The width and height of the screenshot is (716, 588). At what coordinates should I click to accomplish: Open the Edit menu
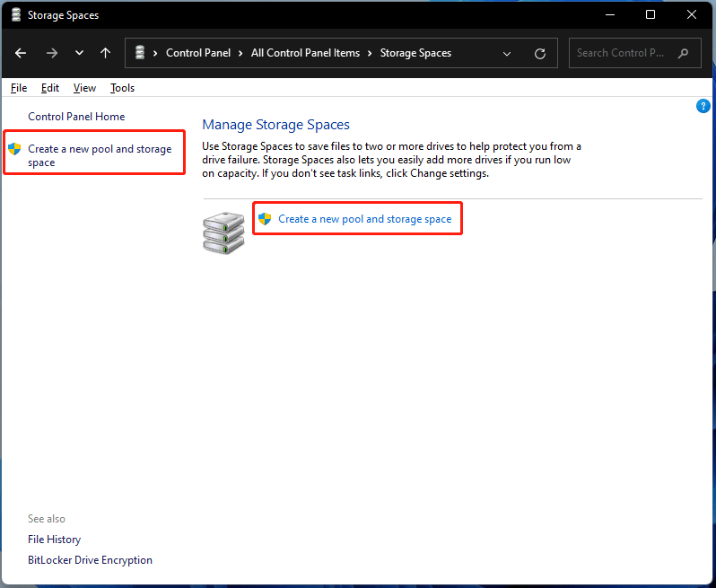pyautogui.click(x=49, y=88)
